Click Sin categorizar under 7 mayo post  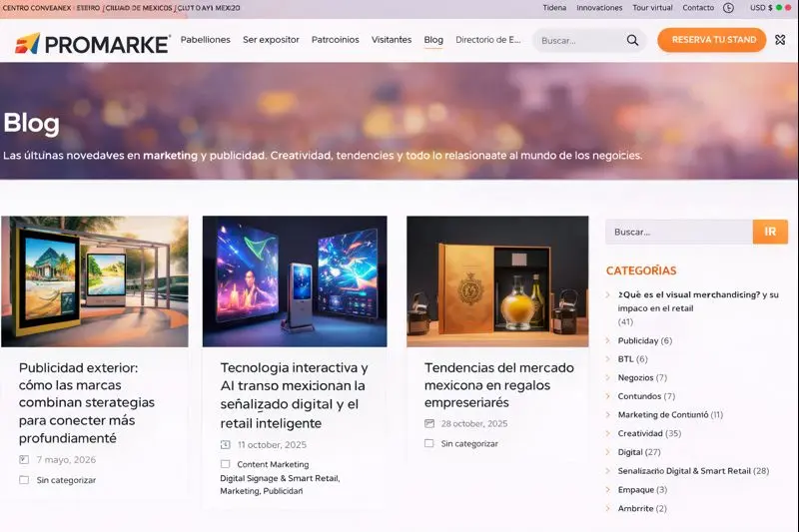(66, 480)
